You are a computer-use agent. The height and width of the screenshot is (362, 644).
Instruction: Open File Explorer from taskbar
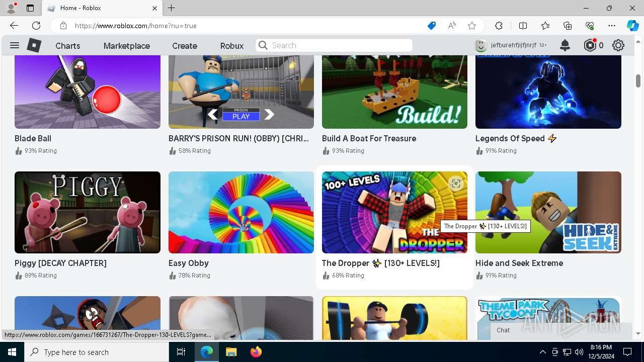coord(231,352)
